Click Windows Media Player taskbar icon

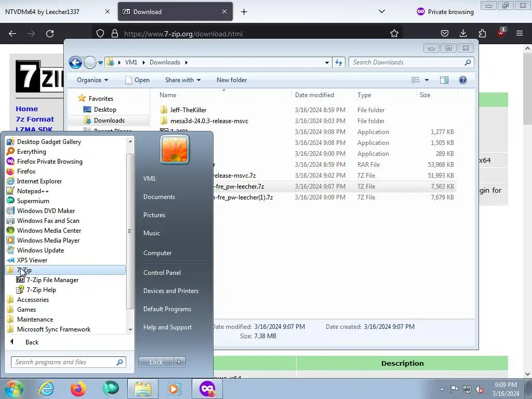(175, 389)
